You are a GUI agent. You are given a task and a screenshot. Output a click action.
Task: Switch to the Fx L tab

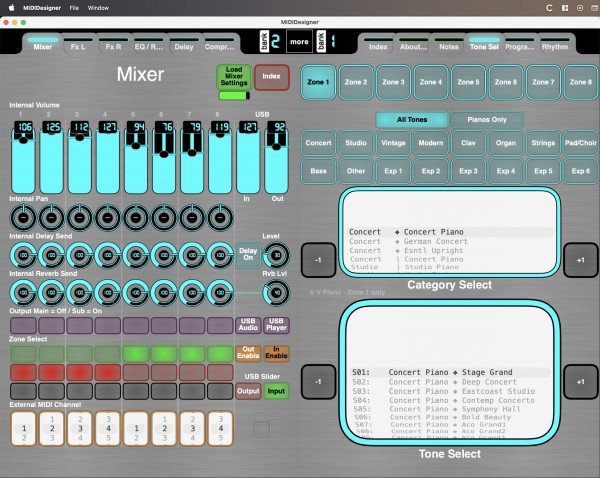pyautogui.click(x=78, y=44)
